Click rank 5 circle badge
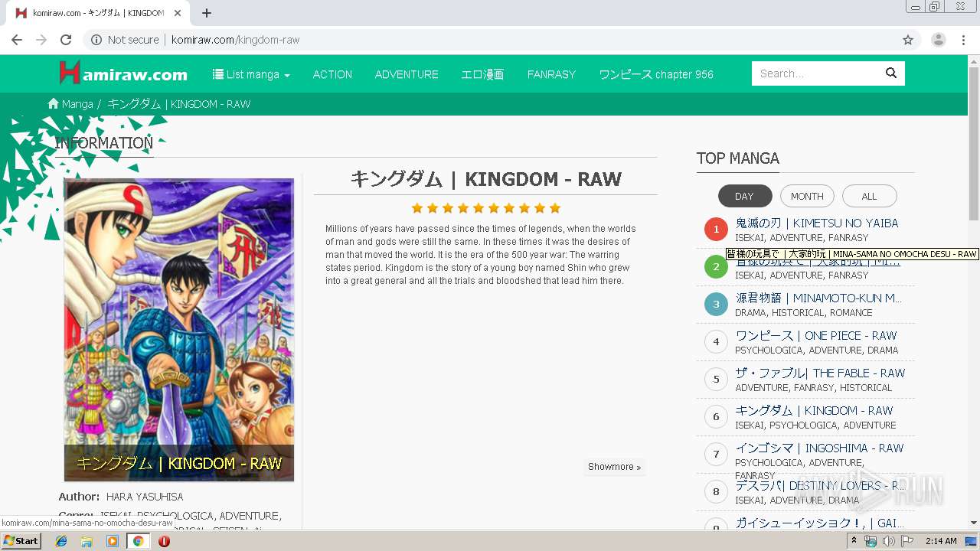Viewport: 980px width, 551px height. coord(716,379)
